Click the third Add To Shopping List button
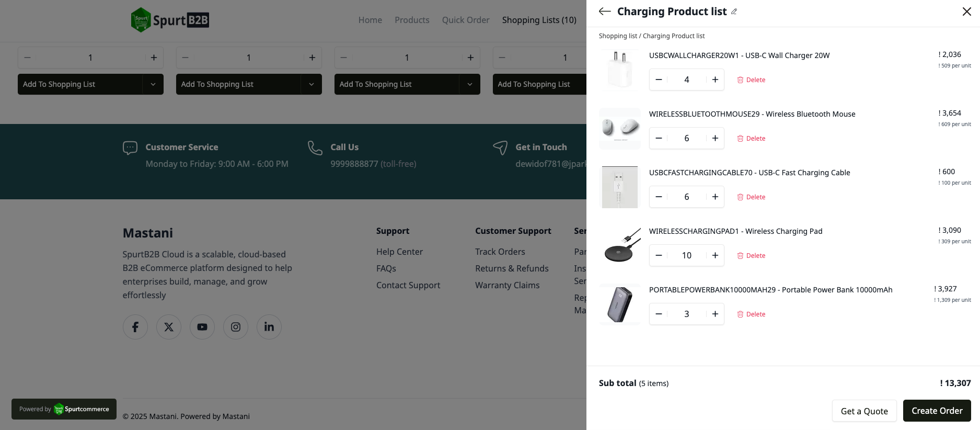The height and width of the screenshot is (430, 980). pos(397,84)
